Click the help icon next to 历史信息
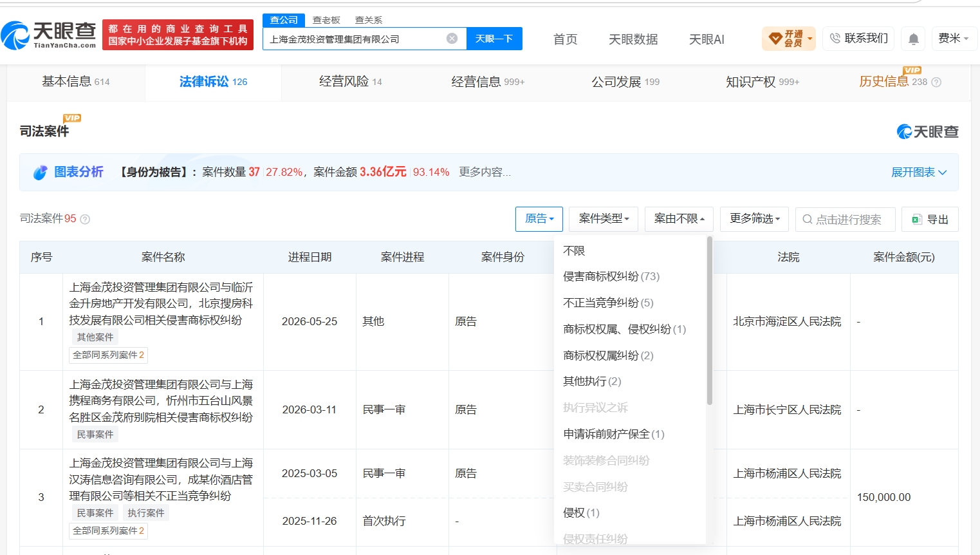The width and height of the screenshot is (980, 555). [936, 82]
